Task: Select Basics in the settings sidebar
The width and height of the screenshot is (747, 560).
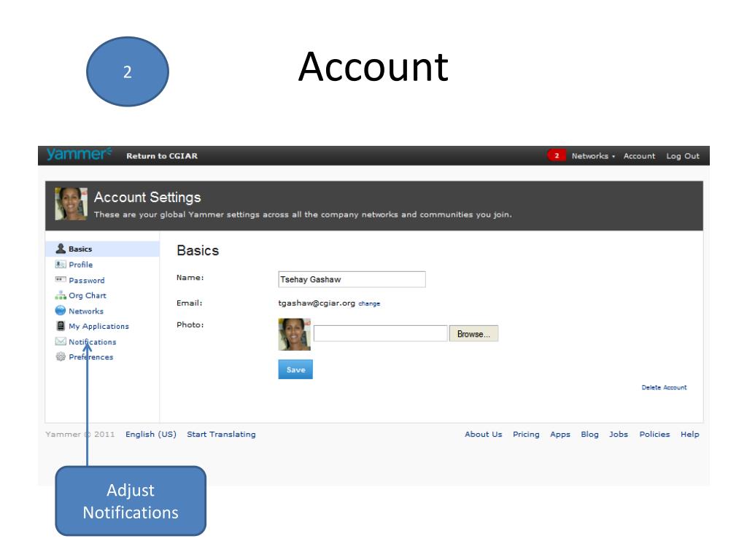Action: tap(102, 249)
